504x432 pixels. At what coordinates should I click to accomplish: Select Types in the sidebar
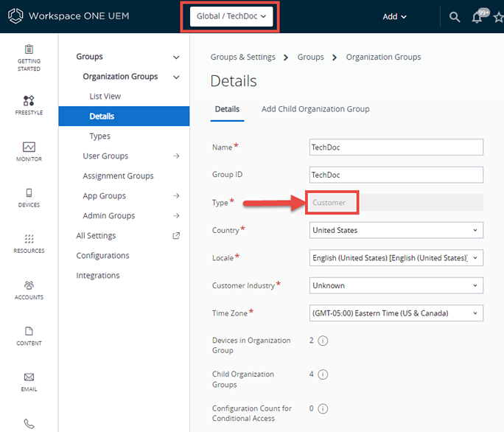click(99, 136)
